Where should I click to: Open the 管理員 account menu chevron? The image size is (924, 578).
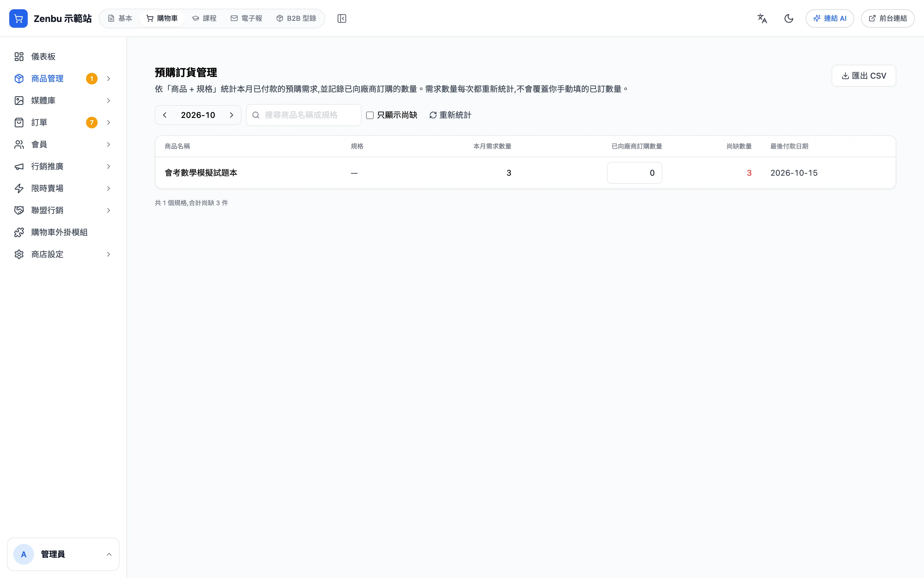point(109,554)
